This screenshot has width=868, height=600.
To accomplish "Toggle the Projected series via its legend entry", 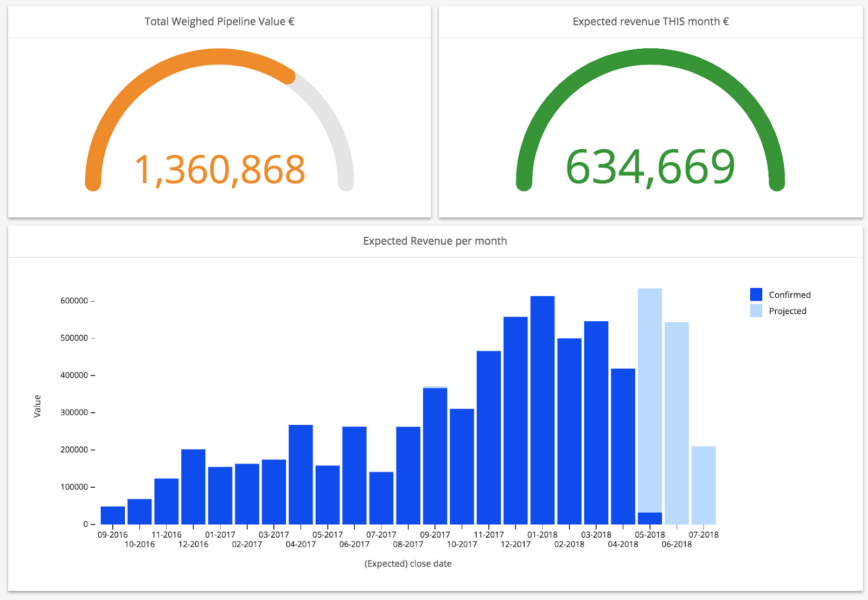I will 787,311.
